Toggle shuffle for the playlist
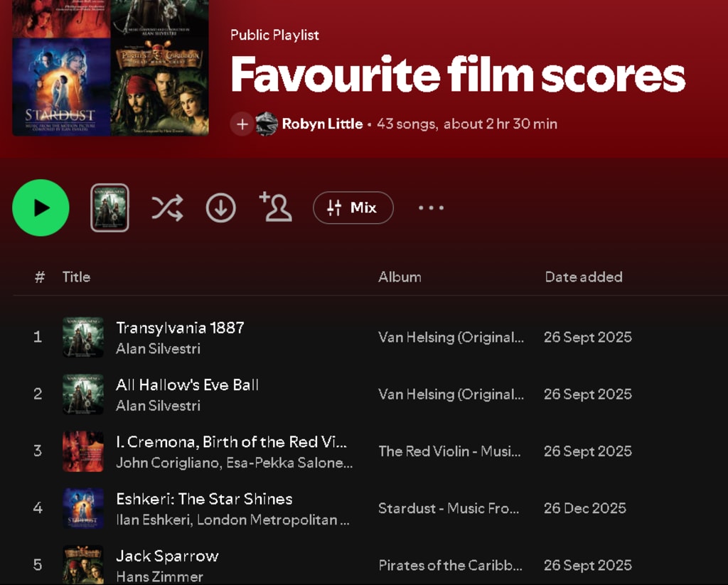The image size is (728, 585). pyautogui.click(x=167, y=208)
